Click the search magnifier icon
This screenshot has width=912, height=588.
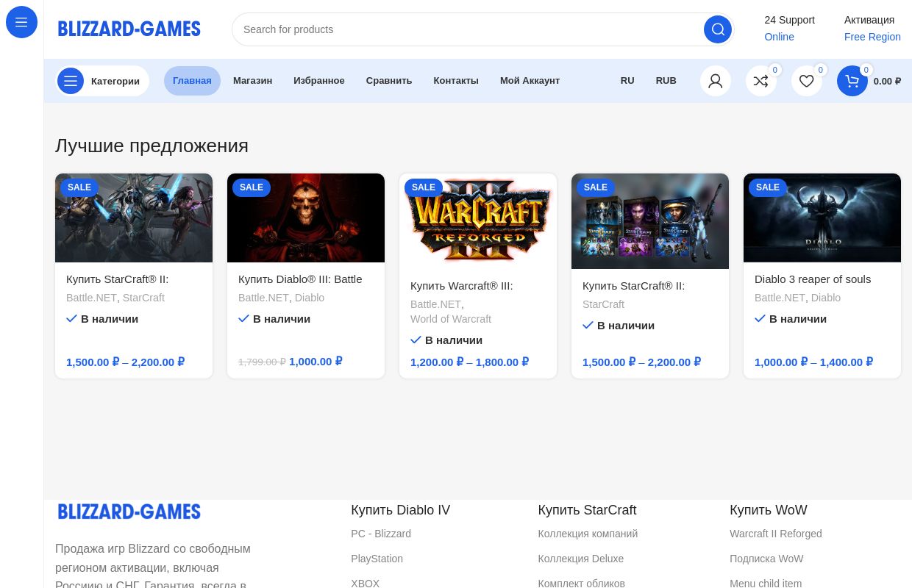pyautogui.click(x=717, y=29)
